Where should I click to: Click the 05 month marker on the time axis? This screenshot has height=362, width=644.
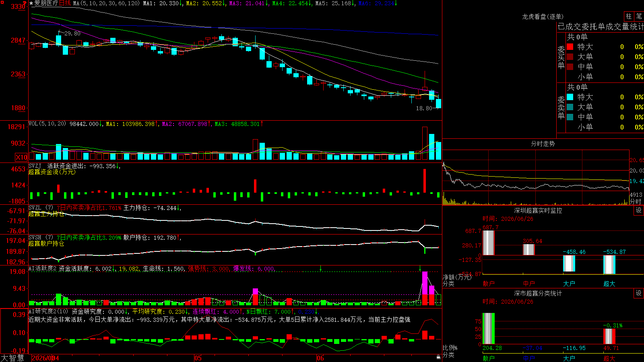[x=198, y=358]
